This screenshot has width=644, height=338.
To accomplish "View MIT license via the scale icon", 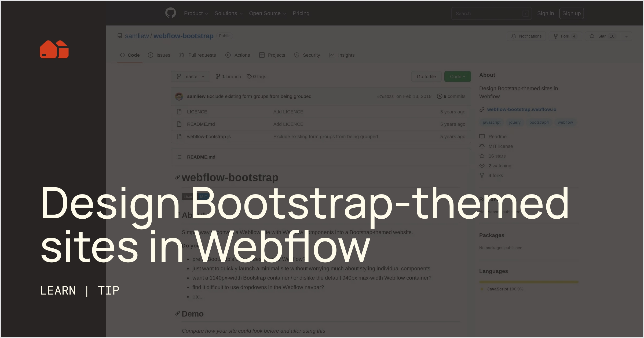I will click(x=482, y=146).
